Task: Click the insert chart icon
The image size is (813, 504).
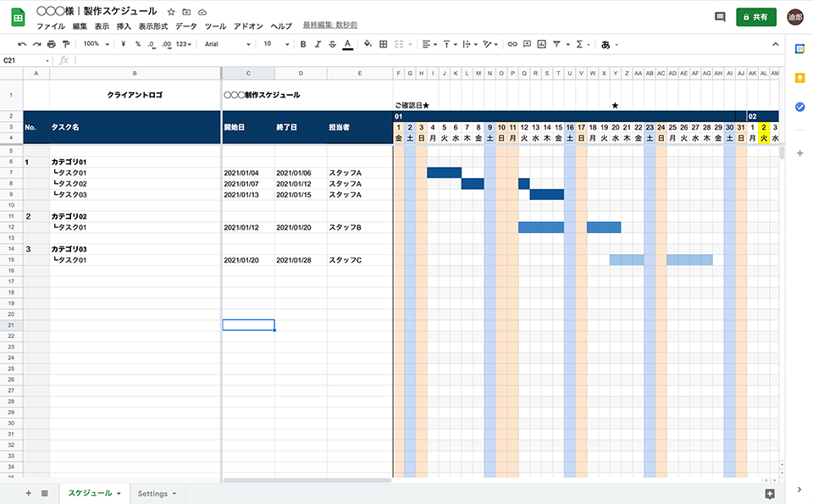Action: click(x=542, y=44)
